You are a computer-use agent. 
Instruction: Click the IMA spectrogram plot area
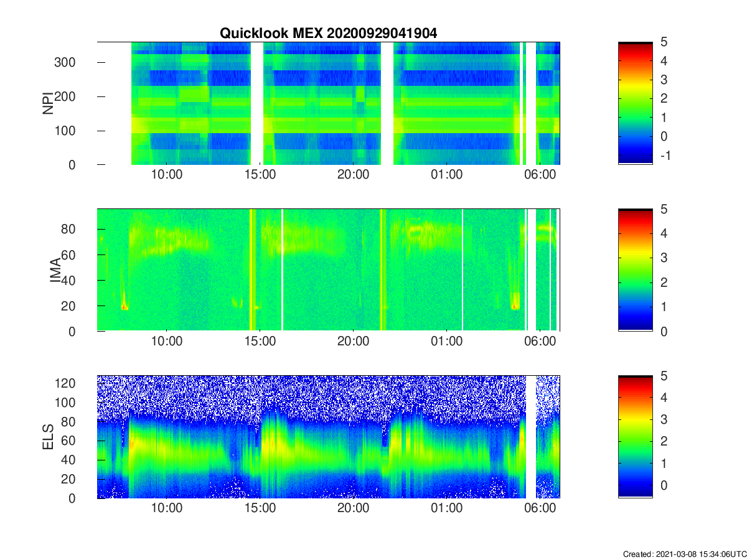point(329,269)
